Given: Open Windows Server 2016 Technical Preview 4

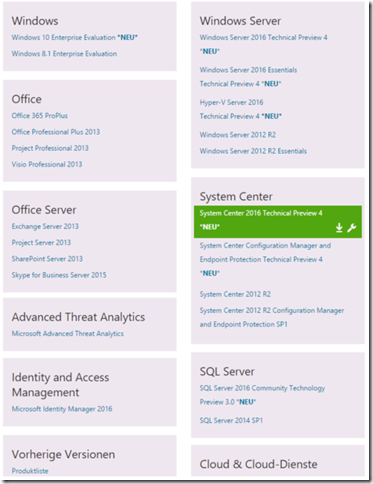Looking at the screenshot, I should click(x=263, y=44).
